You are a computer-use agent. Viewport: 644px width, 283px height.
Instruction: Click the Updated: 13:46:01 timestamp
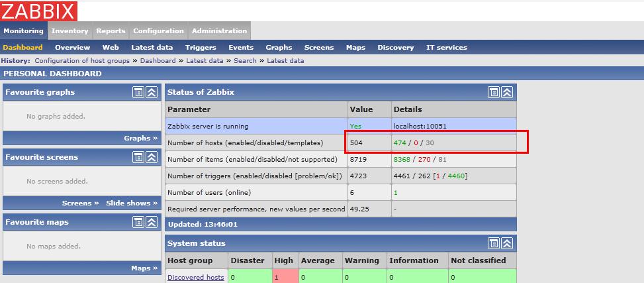[x=203, y=225]
